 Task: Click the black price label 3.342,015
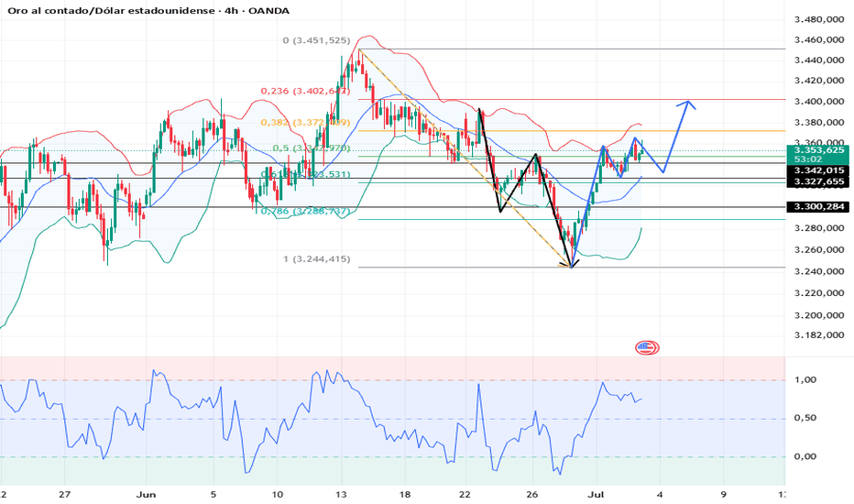point(818,170)
